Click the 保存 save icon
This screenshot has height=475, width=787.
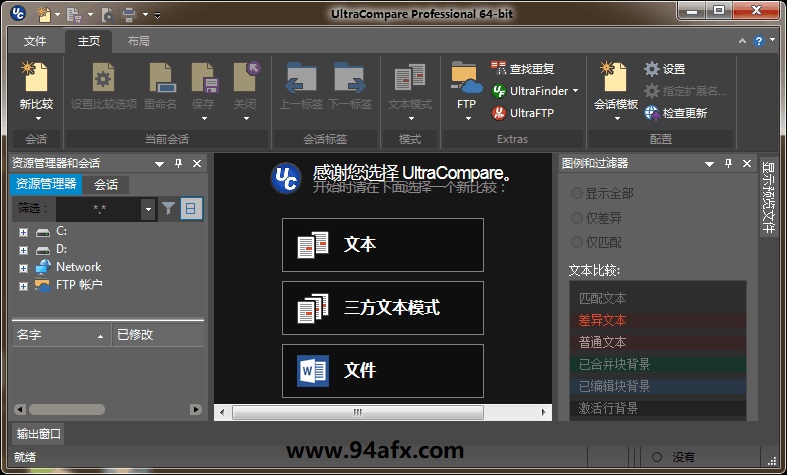204,77
